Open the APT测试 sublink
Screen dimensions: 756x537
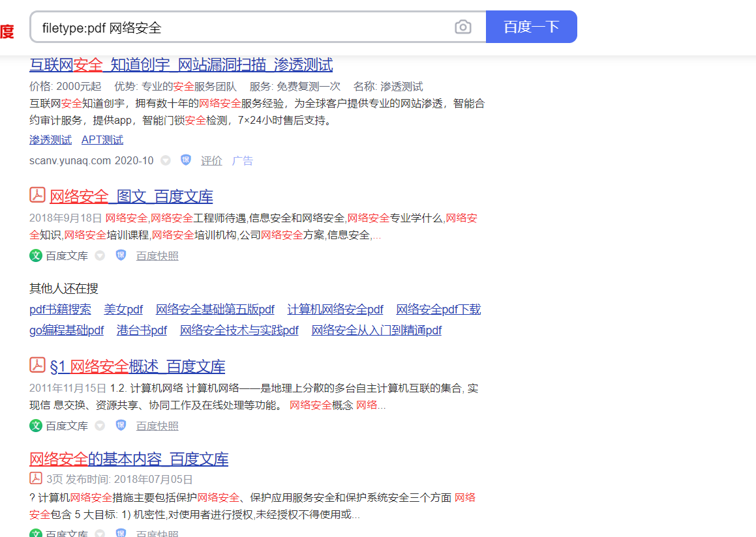(x=102, y=139)
